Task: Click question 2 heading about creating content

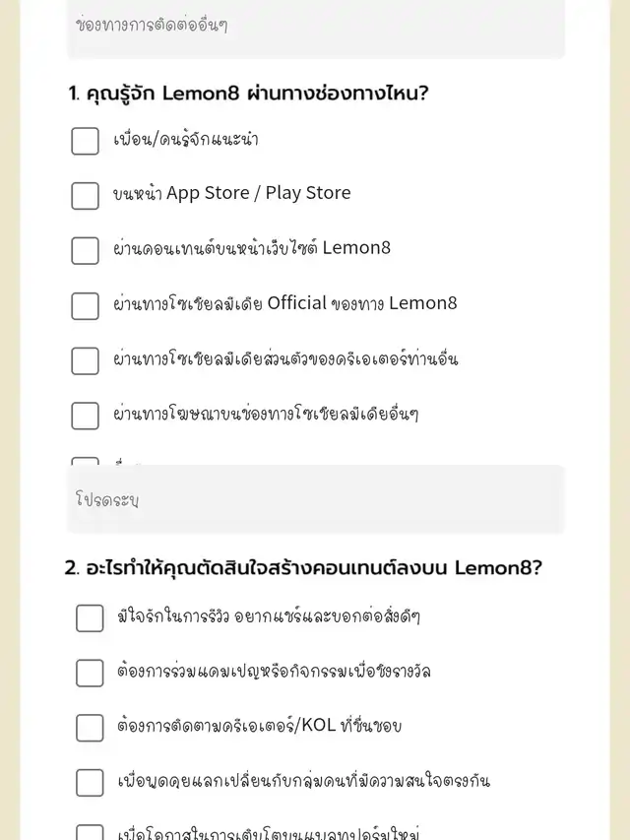Action: 303,568
